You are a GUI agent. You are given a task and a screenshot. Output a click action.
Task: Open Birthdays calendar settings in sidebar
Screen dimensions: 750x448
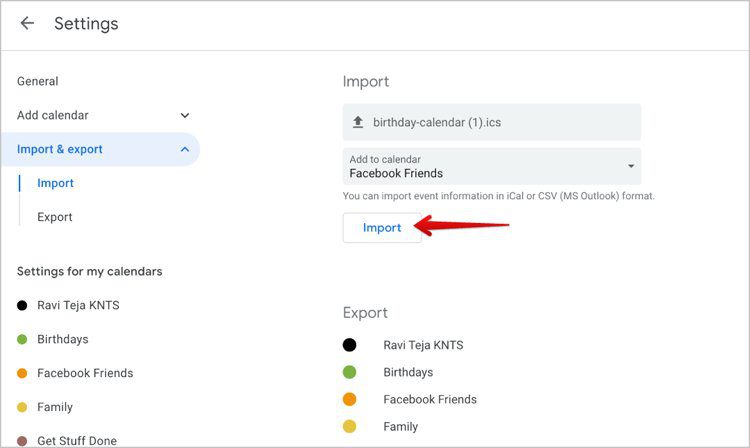[63, 339]
